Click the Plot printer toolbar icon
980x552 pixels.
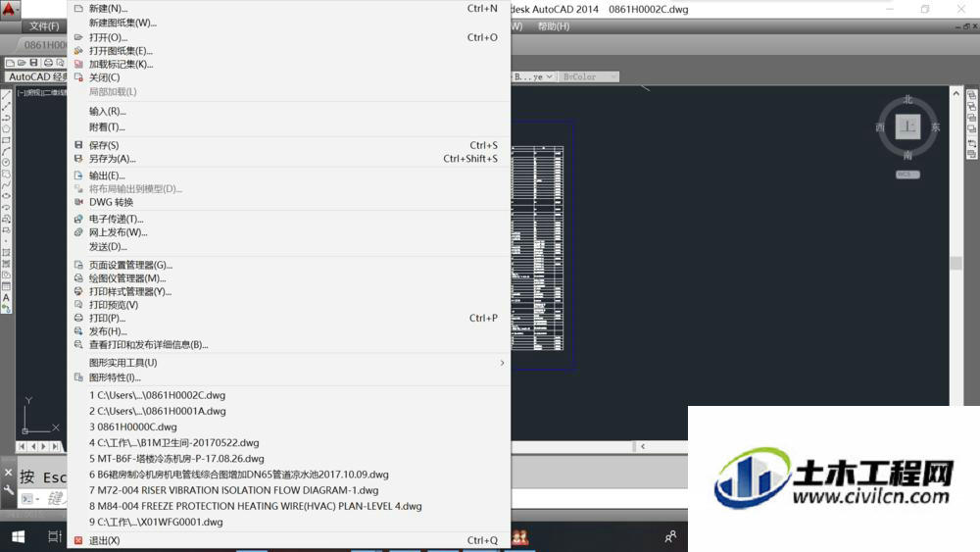pos(48,63)
